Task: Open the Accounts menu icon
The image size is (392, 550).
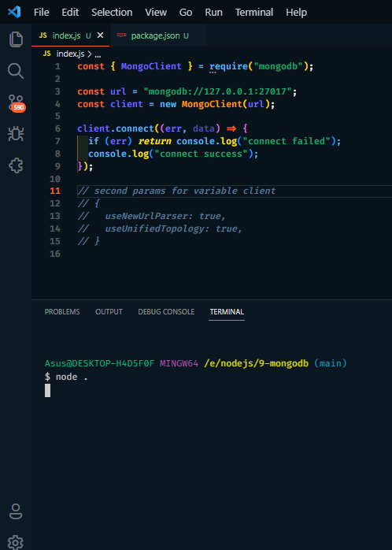Action: pyautogui.click(x=16, y=511)
